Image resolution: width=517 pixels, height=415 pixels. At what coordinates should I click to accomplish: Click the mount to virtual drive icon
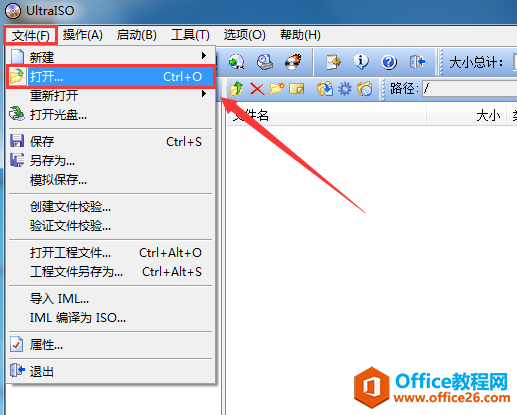coord(265,62)
